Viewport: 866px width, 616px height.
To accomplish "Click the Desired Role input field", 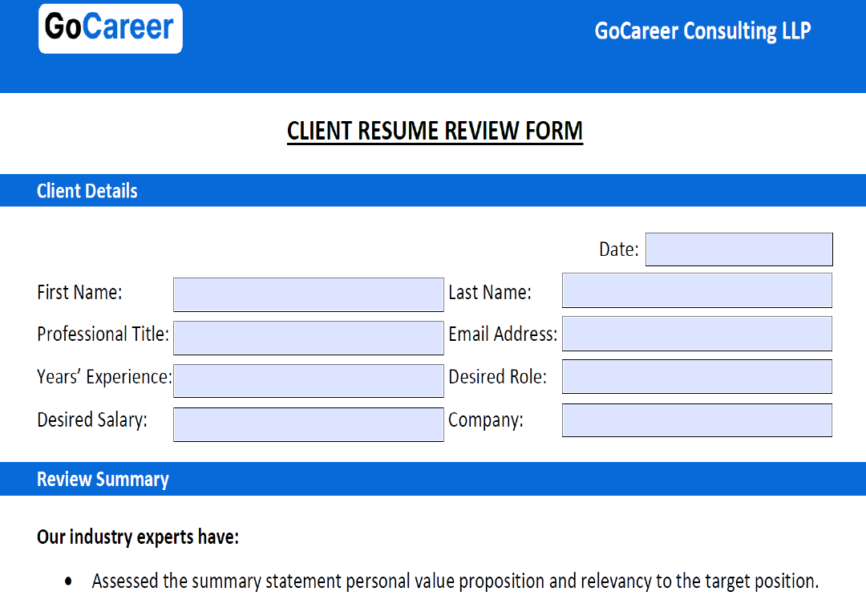I will pyautogui.click(x=696, y=377).
